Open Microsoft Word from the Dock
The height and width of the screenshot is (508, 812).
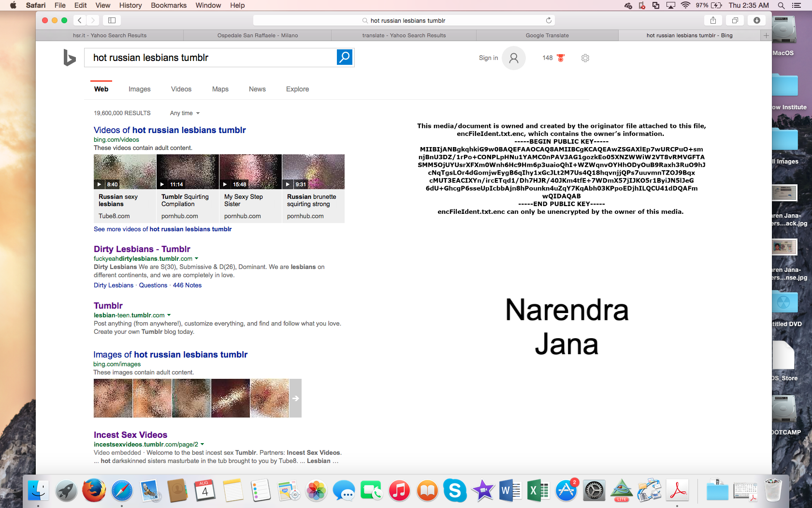coord(511,491)
